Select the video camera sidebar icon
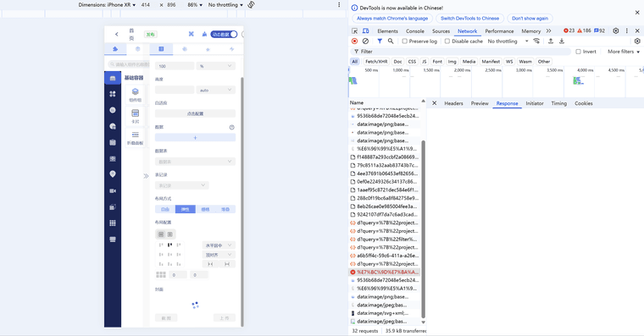 click(x=113, y=190)
